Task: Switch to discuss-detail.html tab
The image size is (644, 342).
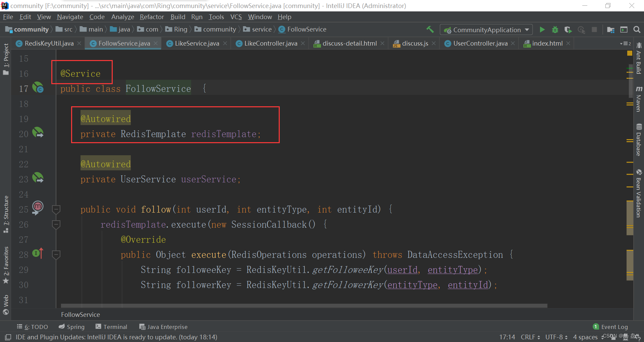Action: (x=350, y=43)
